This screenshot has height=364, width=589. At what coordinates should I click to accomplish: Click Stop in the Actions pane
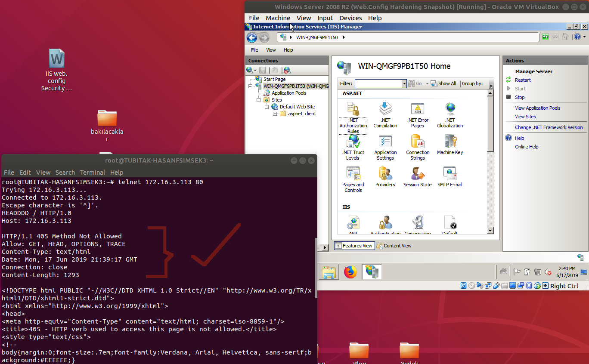[x=520, y=97]
